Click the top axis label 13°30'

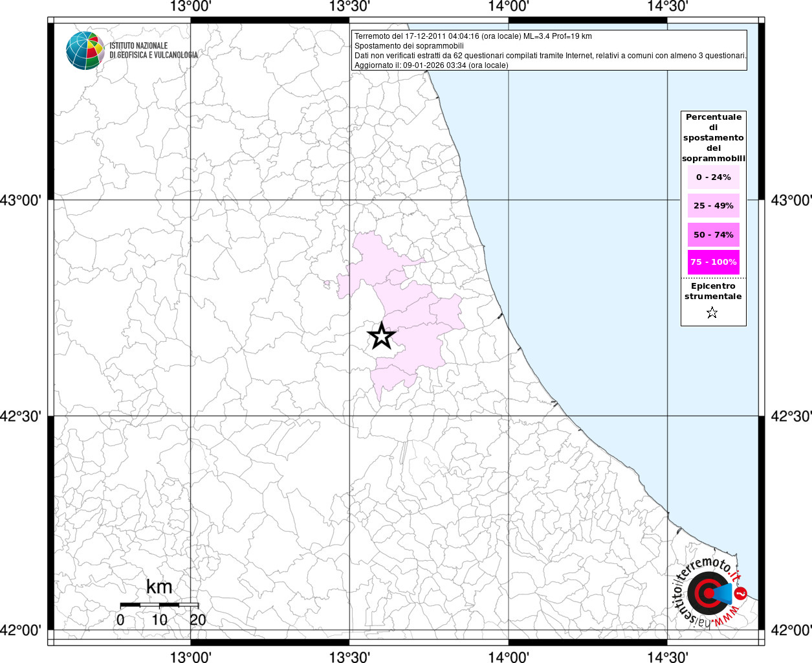[x=349, y=6]
